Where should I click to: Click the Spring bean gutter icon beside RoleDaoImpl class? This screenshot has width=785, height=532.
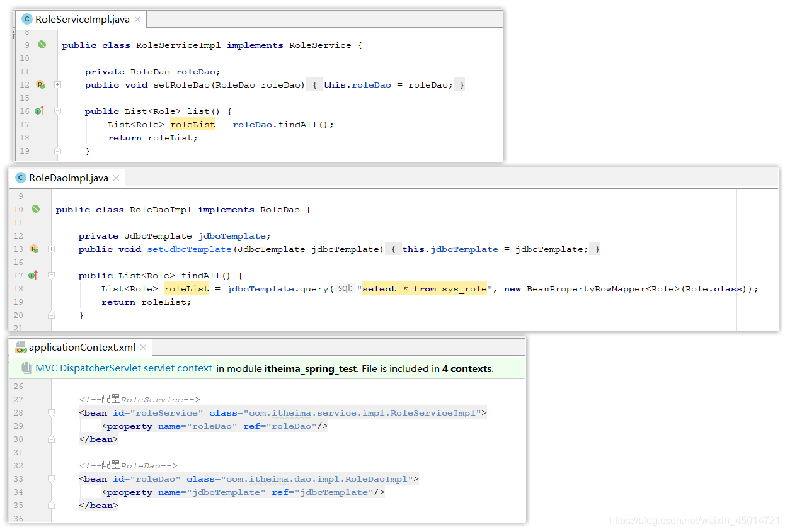coord(35,209)
